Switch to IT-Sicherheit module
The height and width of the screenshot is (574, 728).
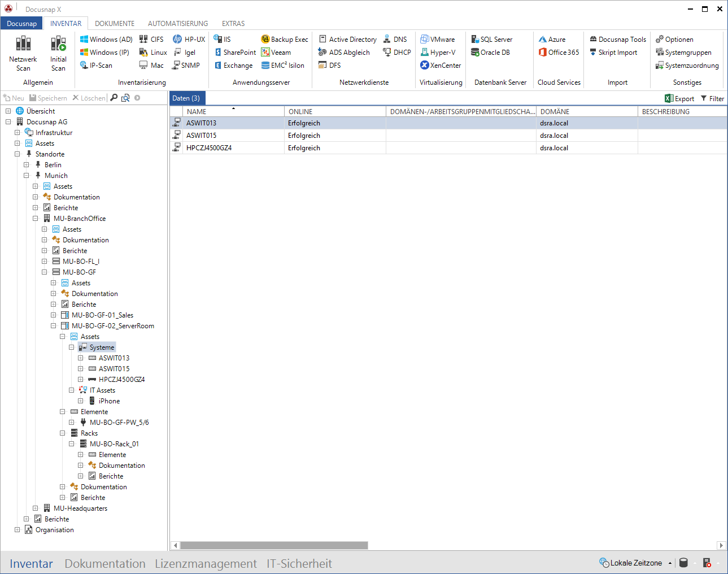[299, 564]
